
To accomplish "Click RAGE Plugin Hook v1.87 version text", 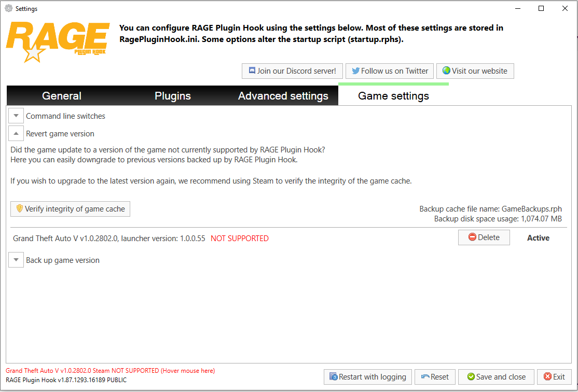I will coord(66,380).
